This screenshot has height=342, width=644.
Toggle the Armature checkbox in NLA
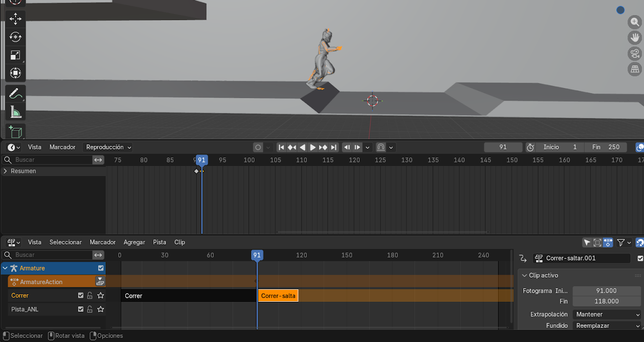(101, 269)
